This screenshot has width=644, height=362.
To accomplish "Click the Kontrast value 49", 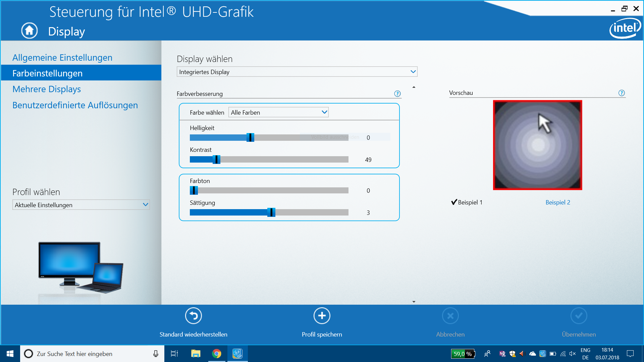I will [368, 160].
